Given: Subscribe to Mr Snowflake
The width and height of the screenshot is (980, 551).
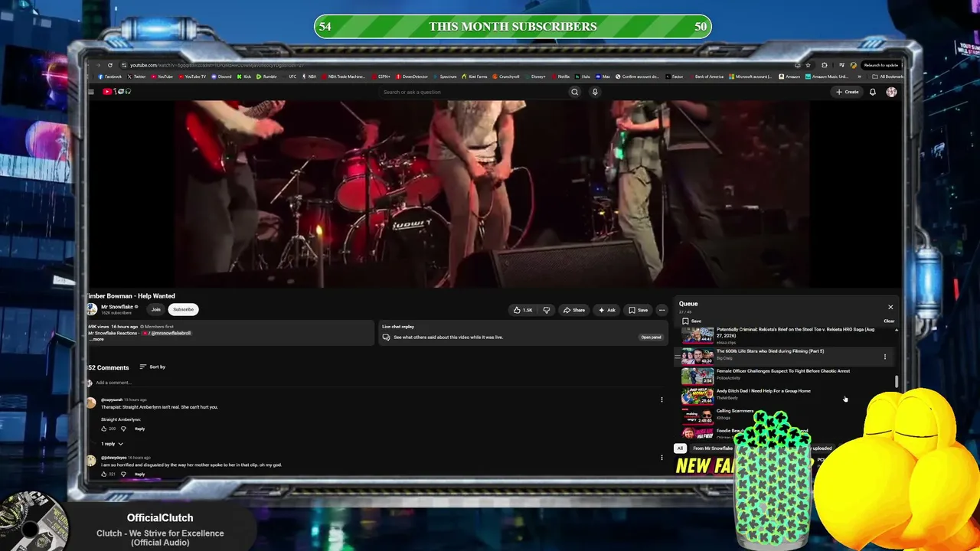Looking at the screenshot, I should [183, 309].
